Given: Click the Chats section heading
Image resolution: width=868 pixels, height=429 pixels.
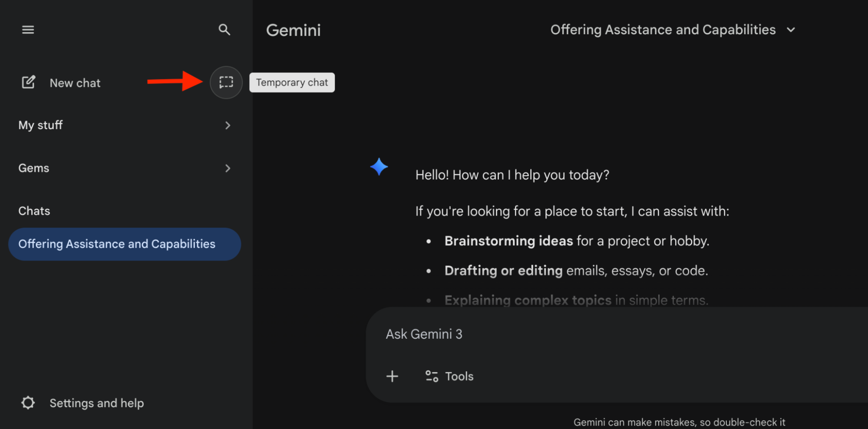Looking at the screenshot, I should (34, 211).
